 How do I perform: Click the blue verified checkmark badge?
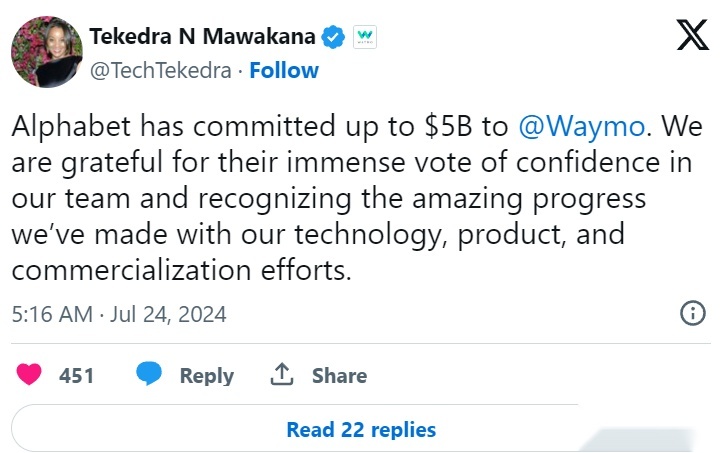point(333,37)
